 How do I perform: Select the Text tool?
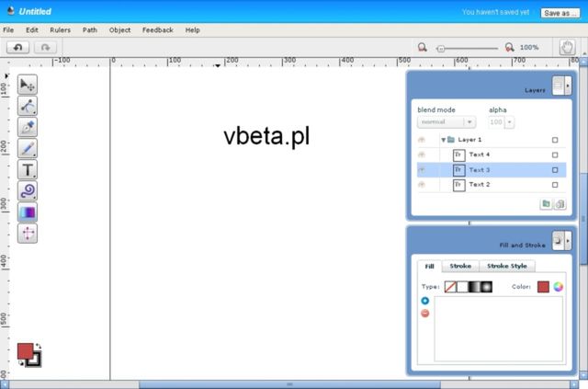coord(28,169)
